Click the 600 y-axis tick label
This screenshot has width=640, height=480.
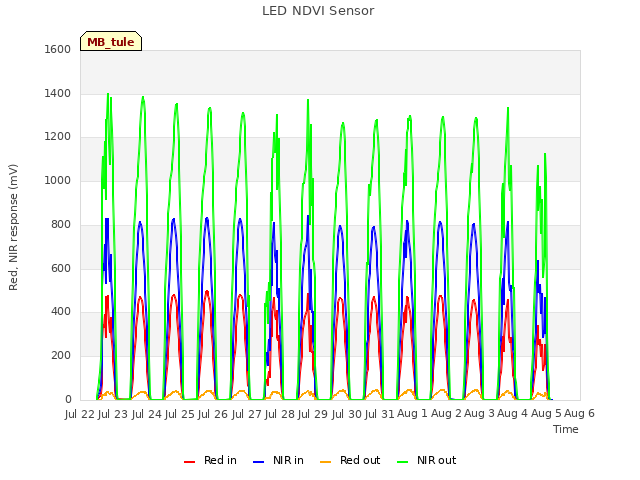(x=61, y=268)
